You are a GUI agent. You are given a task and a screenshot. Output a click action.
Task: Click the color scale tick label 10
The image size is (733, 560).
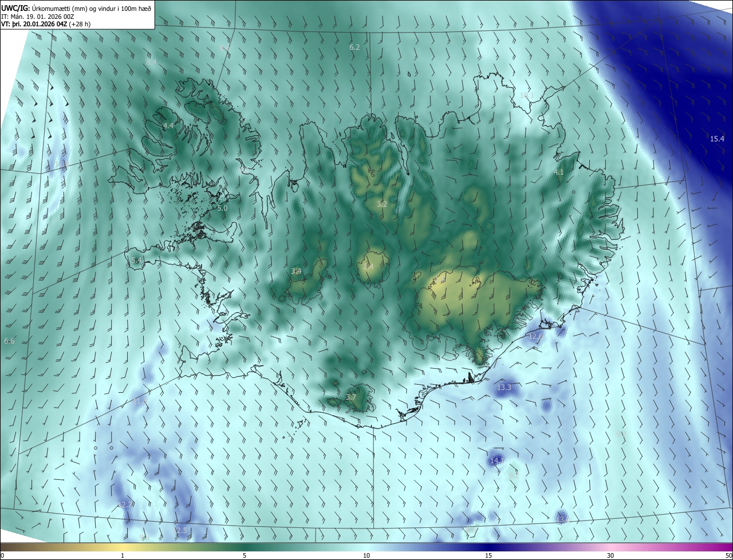366,555
